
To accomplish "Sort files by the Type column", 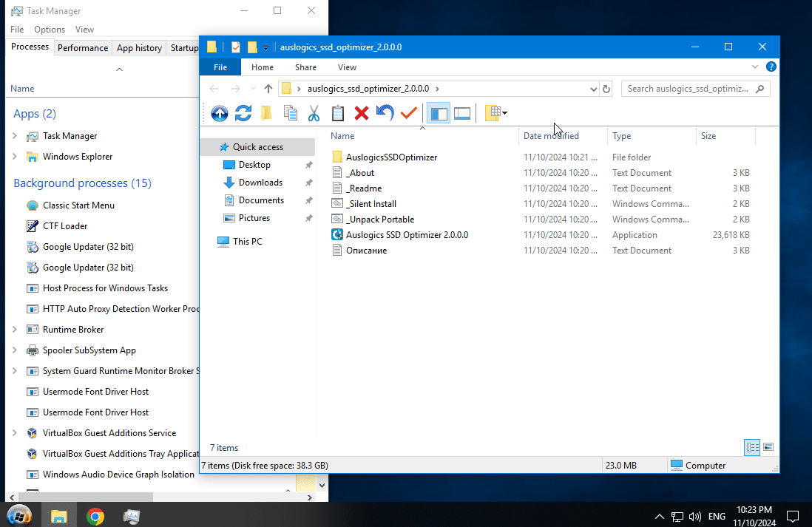I will pyautogui.click(x=652, y=136).
